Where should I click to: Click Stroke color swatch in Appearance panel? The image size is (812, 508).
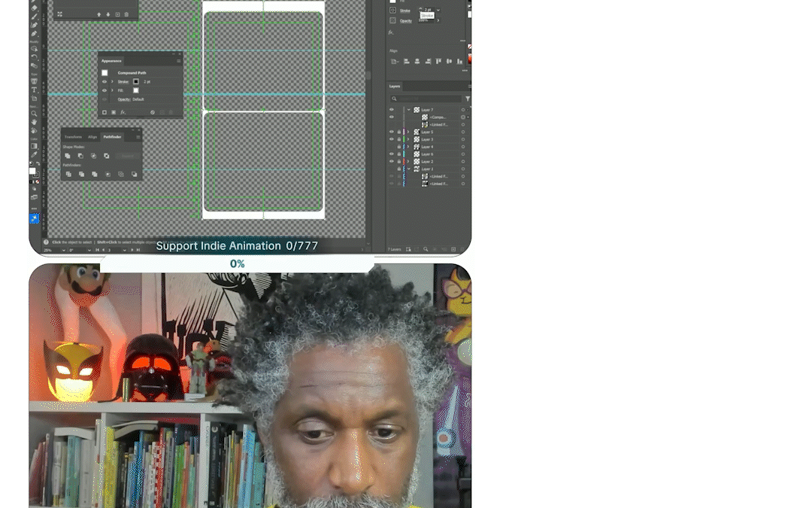135,81
